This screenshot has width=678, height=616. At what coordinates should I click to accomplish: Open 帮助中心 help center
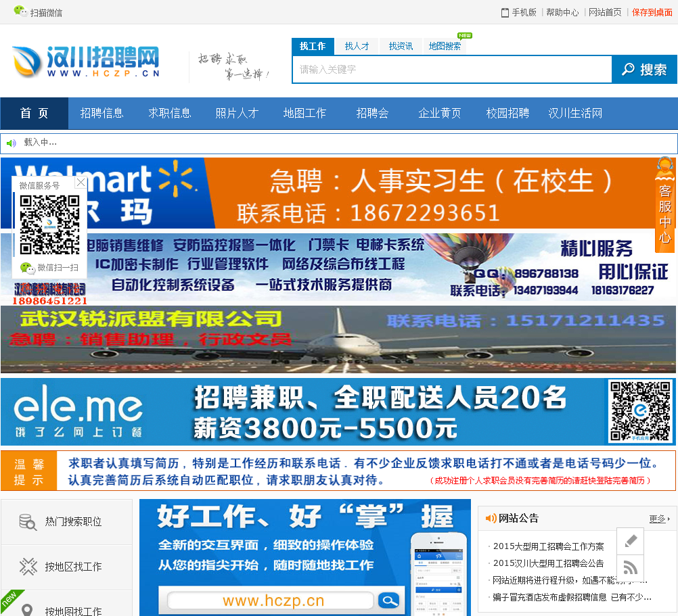click(562, 13)
